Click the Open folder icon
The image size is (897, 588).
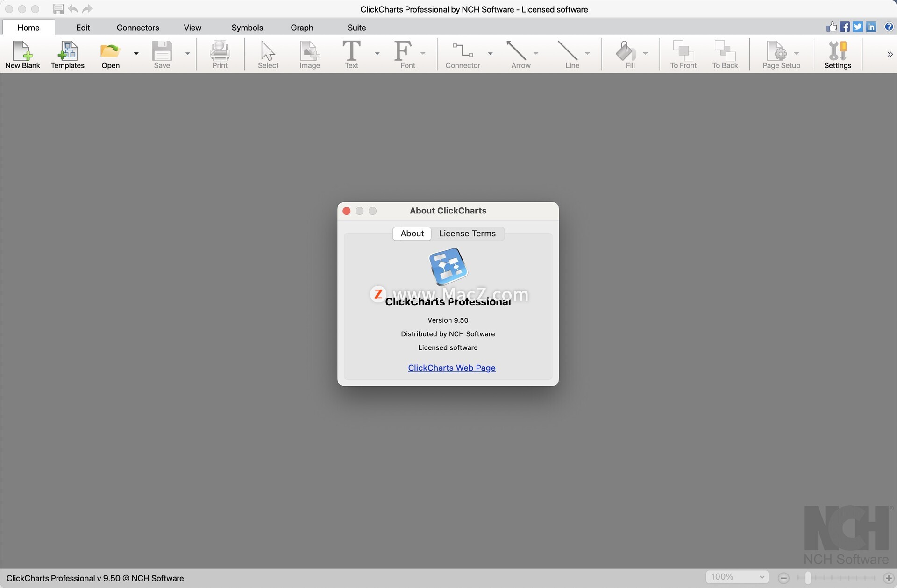point(110,50)
